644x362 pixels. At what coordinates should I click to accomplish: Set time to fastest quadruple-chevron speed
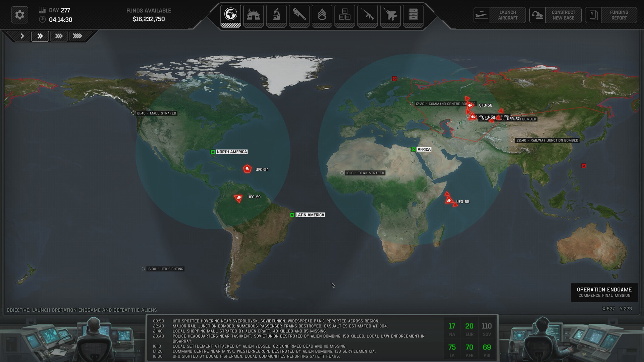click(x=77, y=36)
